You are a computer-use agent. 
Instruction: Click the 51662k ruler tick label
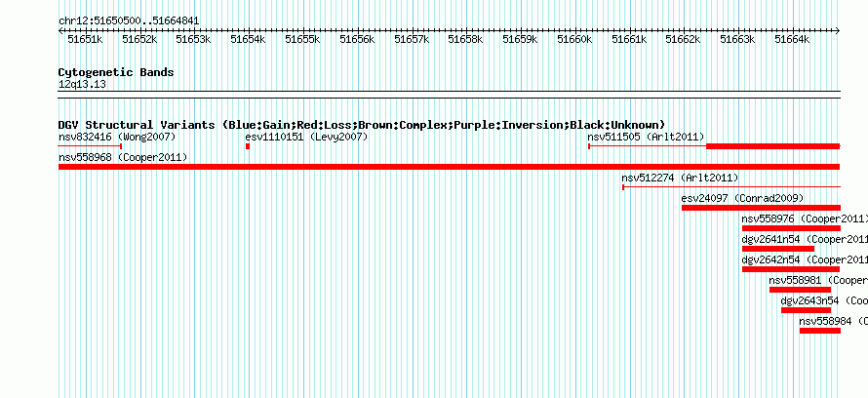click(683, 39)
